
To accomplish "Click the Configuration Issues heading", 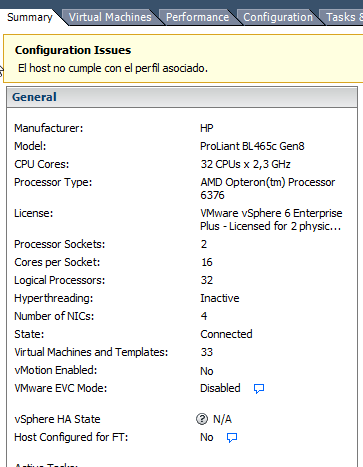I will tap(73, 50).
